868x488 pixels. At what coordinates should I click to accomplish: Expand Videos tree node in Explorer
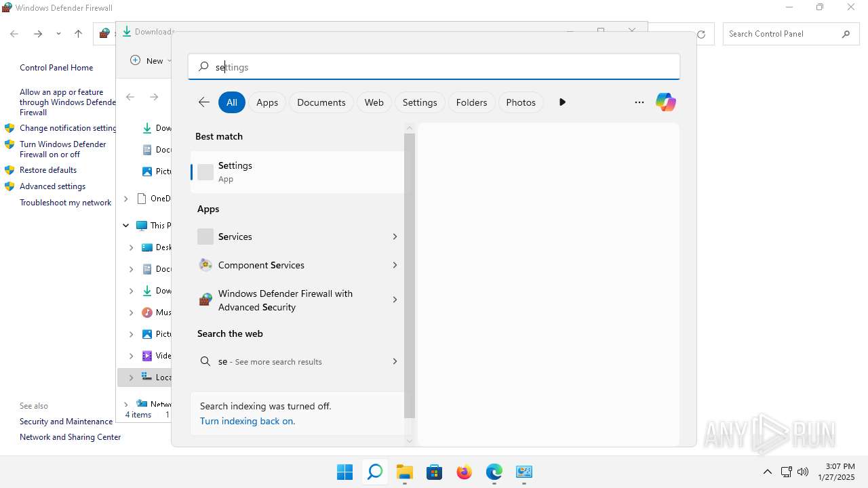(x=131, y=356)
